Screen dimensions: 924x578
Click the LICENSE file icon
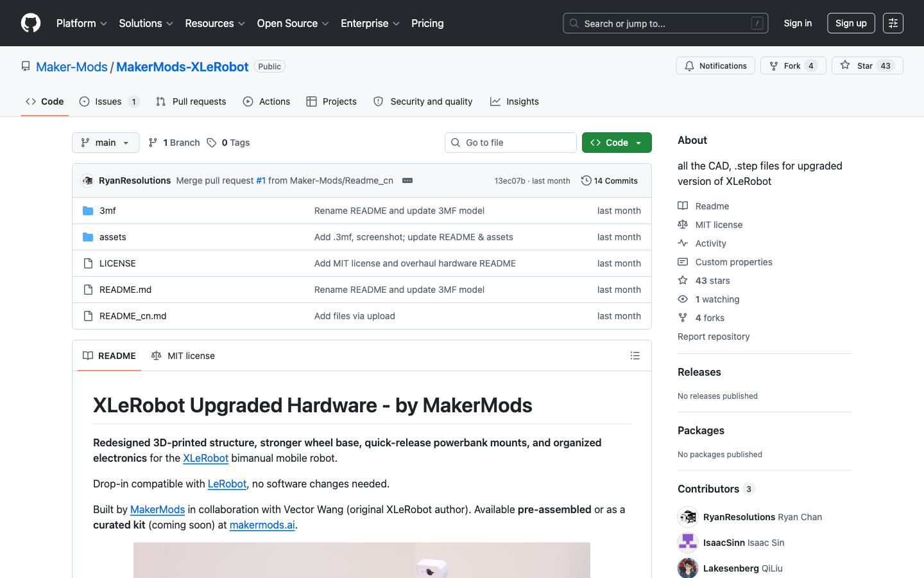[x=88, y=263]
